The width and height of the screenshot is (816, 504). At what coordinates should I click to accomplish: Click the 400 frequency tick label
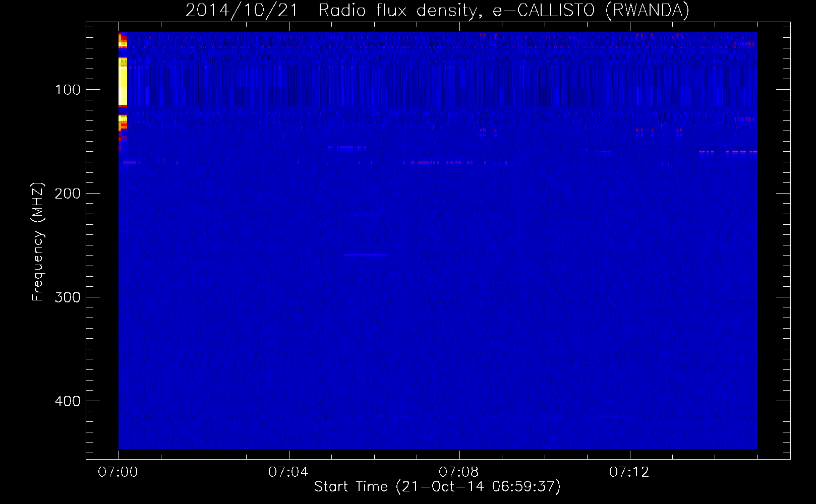click(68, 401)
